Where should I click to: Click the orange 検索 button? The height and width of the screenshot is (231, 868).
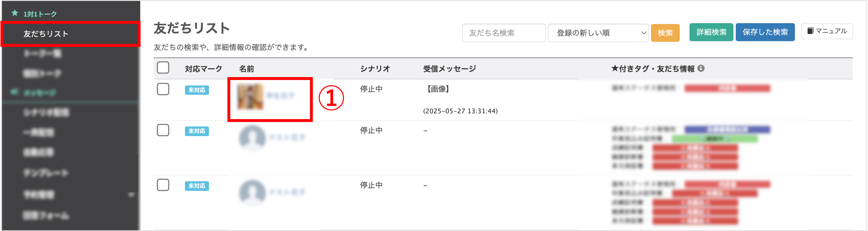pos(665,33)
